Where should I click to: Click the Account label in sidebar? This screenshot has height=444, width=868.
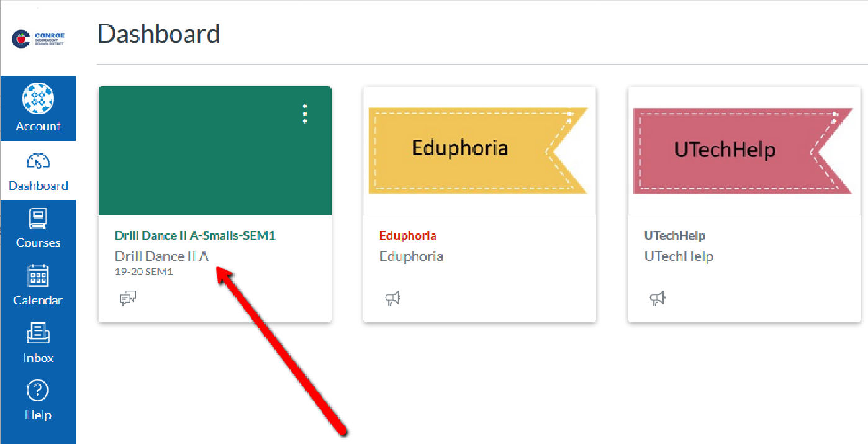pos(38,126)
